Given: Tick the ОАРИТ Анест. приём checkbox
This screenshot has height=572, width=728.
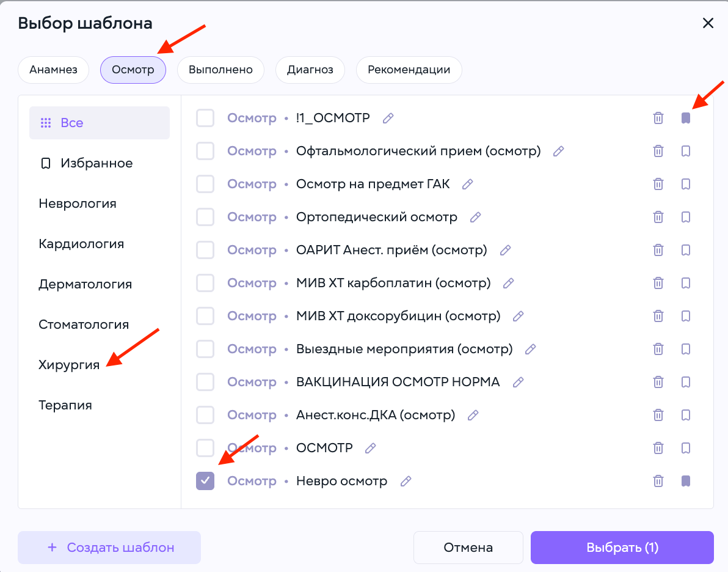Looking at the screenshot, I should coord(205,250).
